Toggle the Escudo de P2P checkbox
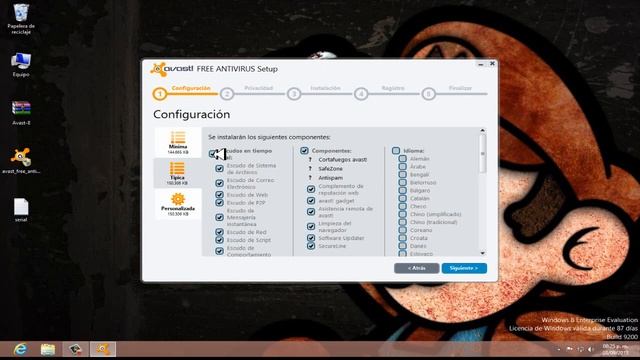 coord(220,202)
